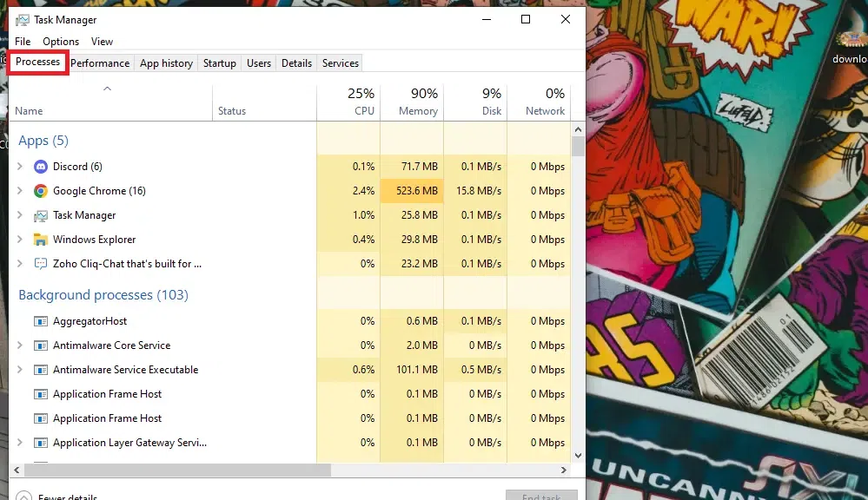The height and width of the screenshot is (500, 868).
Task: Click Windows Explorer's 29.8 MB memory value
Action: (x=420, y=240)
